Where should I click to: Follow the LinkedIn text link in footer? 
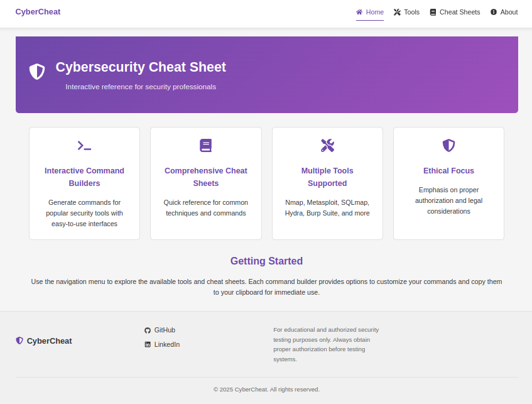(x=167, y=344)
